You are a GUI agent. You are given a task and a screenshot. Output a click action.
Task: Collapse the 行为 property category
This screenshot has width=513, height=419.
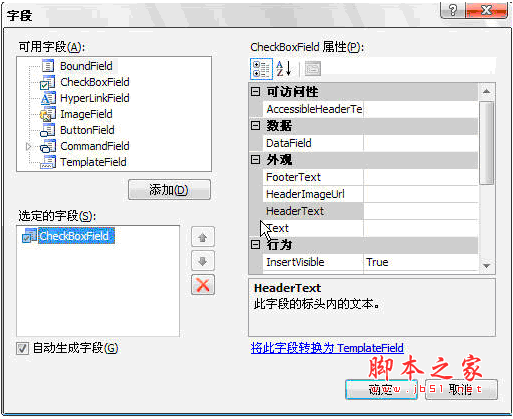click(x=256, y=245)
